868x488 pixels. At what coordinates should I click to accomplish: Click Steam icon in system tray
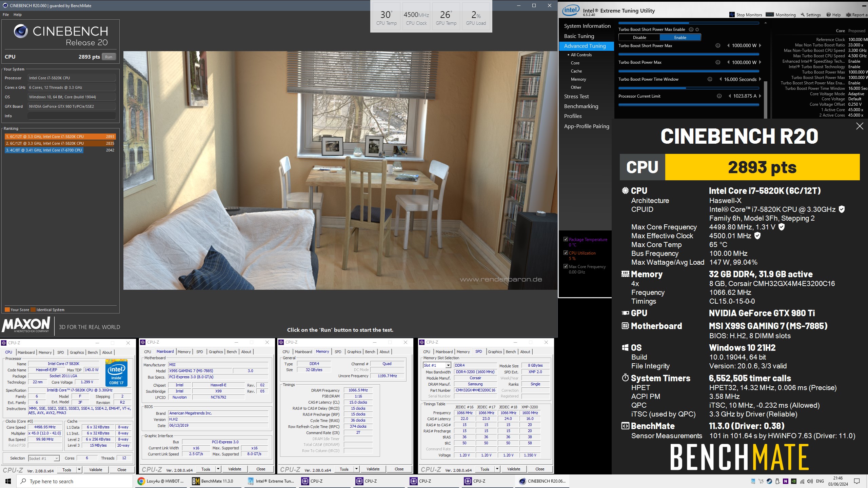[769, 481]
